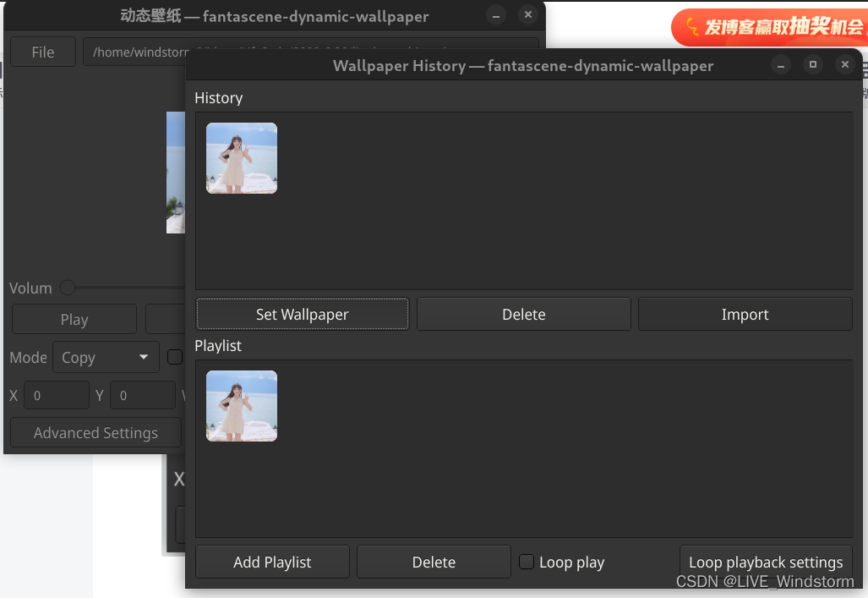Open the Mode dropdown showing Copy
The height and width of the screenshot is (598, 868).
[x=105, y=356]
